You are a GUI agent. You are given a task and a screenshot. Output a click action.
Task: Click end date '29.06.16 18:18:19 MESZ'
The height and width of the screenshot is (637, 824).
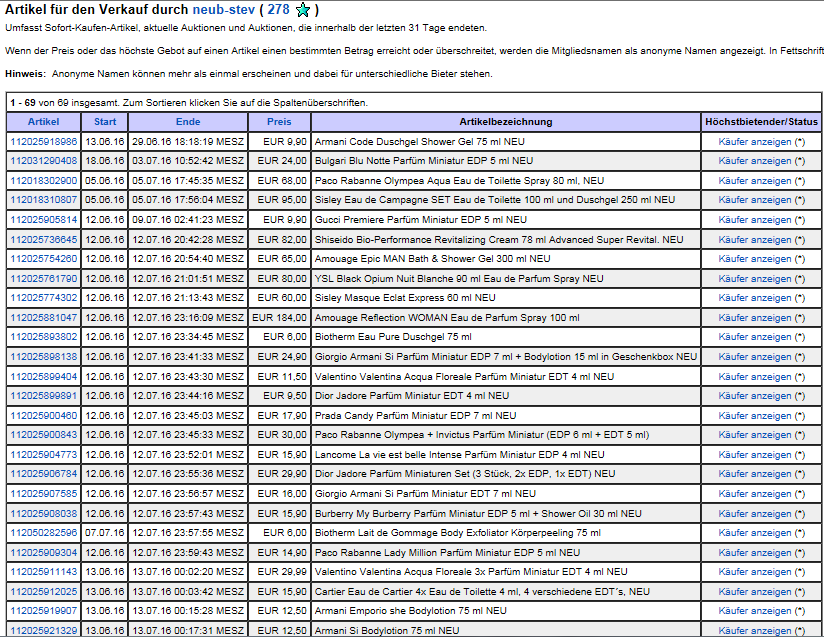(188, 142)
